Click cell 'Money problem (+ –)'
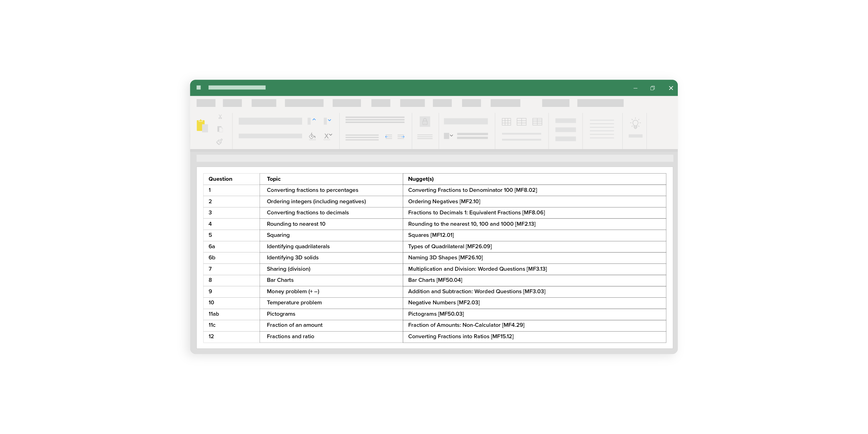 click(331, 292)
